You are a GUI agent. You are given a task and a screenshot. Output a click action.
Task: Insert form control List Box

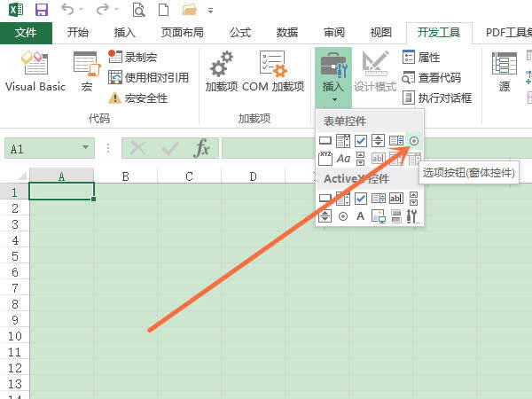pos(396,140)
